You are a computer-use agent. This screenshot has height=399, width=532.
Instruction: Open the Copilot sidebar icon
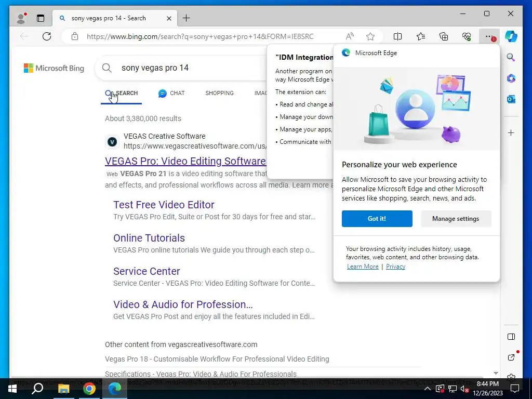tap(511, 36)
